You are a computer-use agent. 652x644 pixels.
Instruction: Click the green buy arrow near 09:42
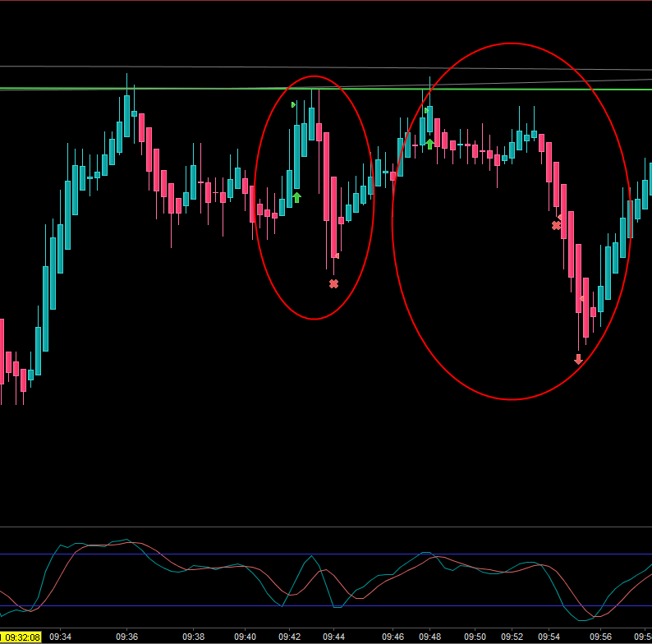[x=296, y=198]
